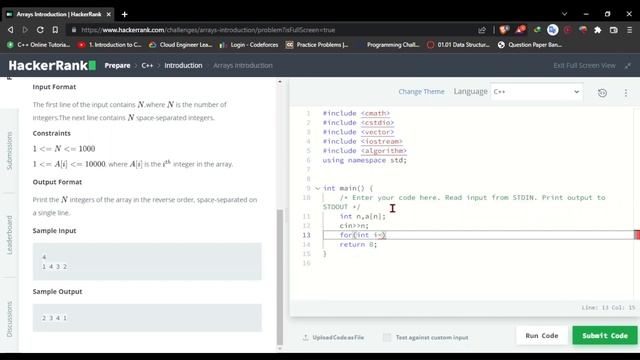Click the translate extension icon
The width and height of the screenshot is (640, 360).
[553, 30]
